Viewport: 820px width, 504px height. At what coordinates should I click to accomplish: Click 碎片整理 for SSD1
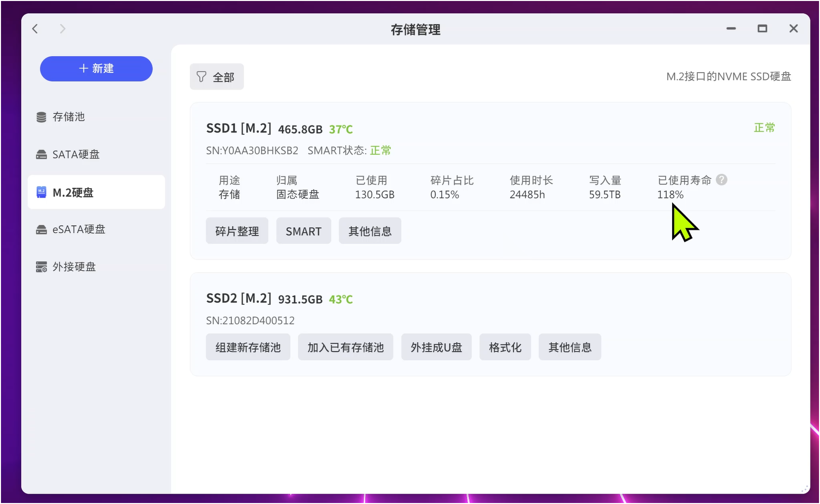[x=237, y=231]
